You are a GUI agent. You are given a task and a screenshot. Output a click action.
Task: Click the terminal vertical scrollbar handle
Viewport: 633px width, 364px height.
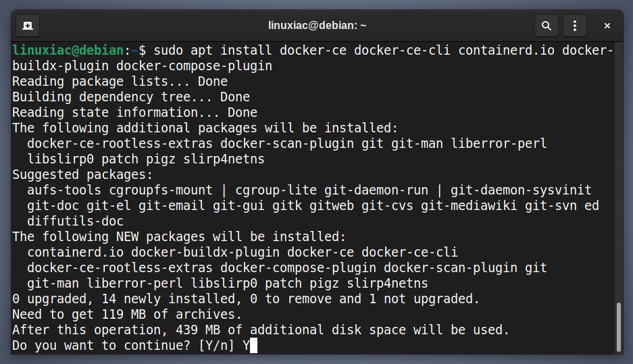point(618,327)
